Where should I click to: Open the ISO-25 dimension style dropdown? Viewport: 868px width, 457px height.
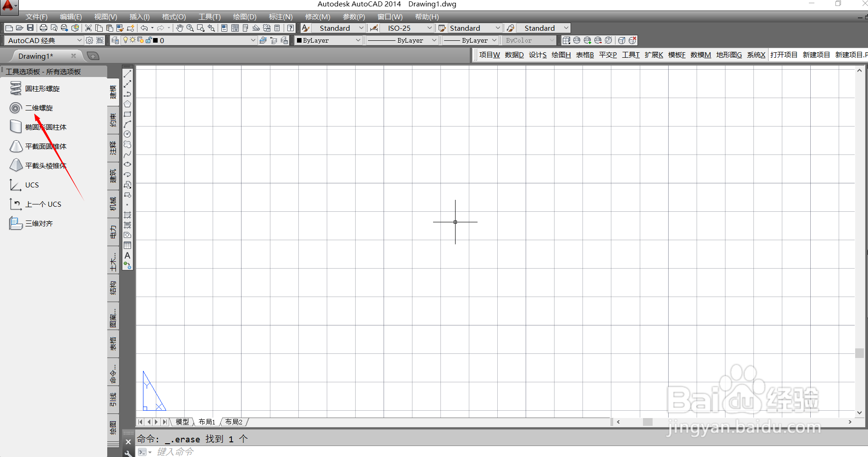pyautogui.click(x=429, y=28)
